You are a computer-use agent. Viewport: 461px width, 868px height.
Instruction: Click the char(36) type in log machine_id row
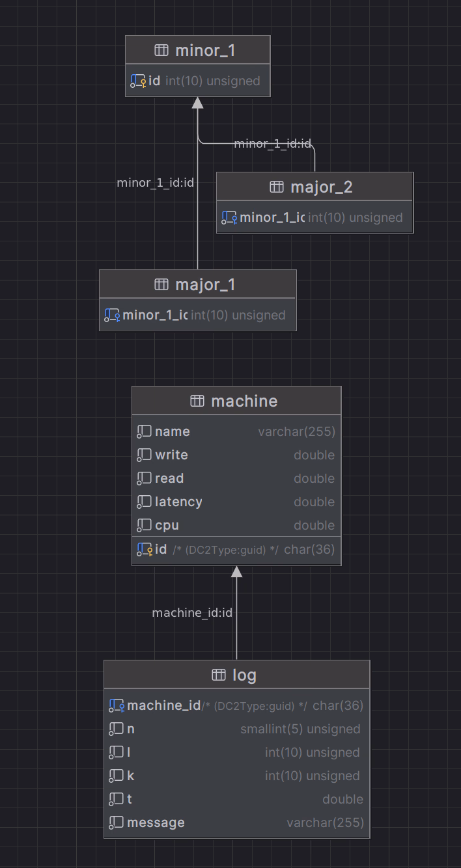[338, 705]
